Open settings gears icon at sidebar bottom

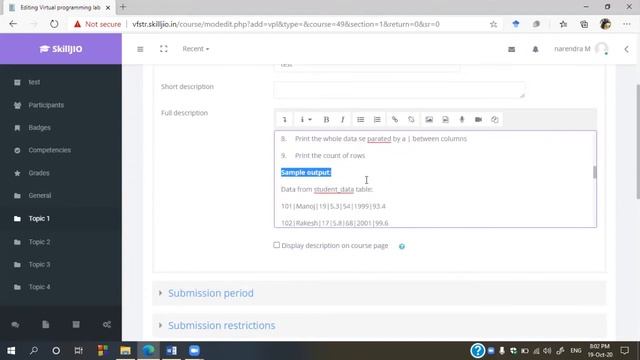click(x=107, y=324)
